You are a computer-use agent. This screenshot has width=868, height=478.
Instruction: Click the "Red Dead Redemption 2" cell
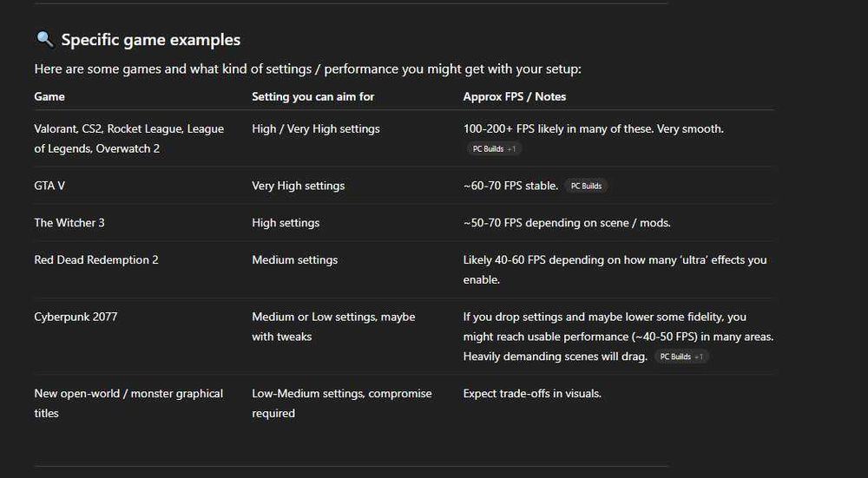[96, 260]
